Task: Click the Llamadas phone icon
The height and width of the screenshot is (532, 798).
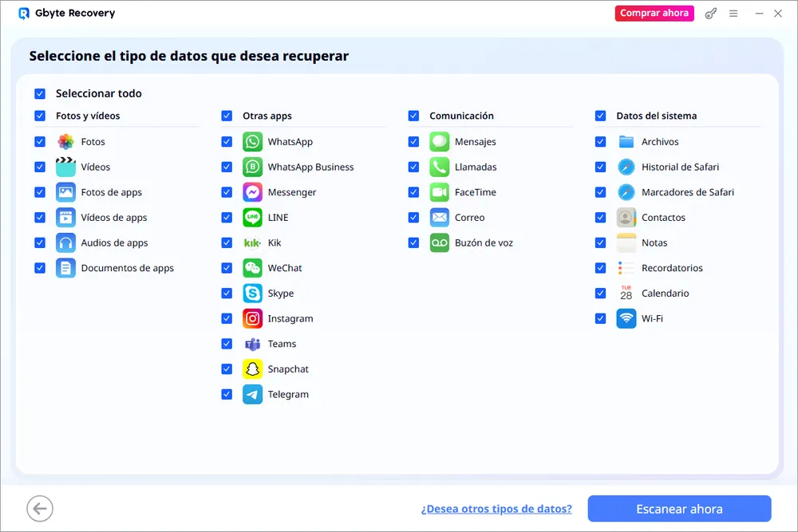Action: pos(439,167)
